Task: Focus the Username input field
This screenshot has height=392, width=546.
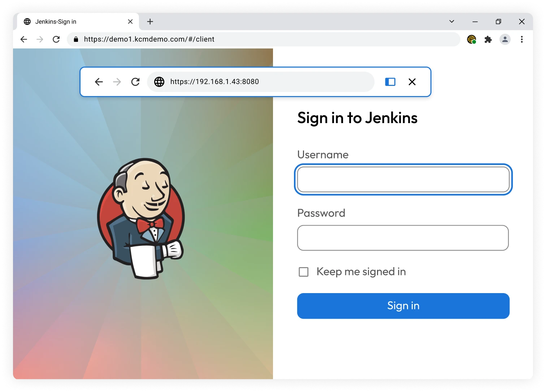Action: pos(403,179)
